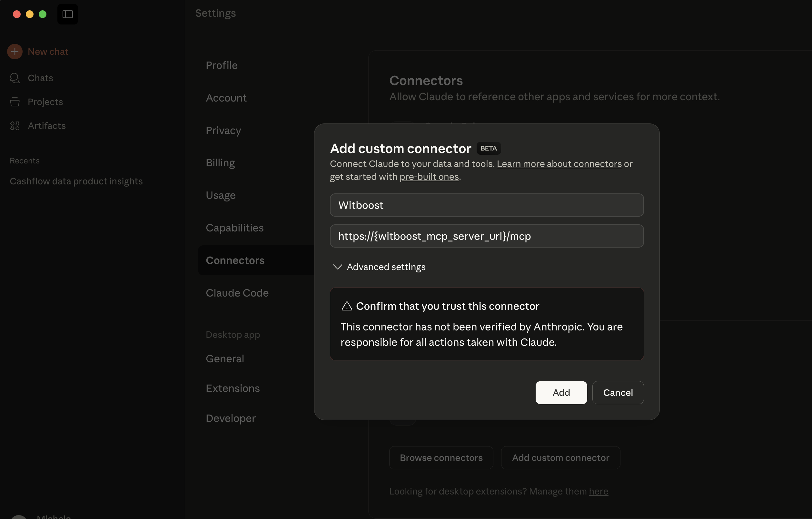This screenshot has width=812, height=519.
Task: Click the Add button to confirm connector
Action: pos(561,392)
